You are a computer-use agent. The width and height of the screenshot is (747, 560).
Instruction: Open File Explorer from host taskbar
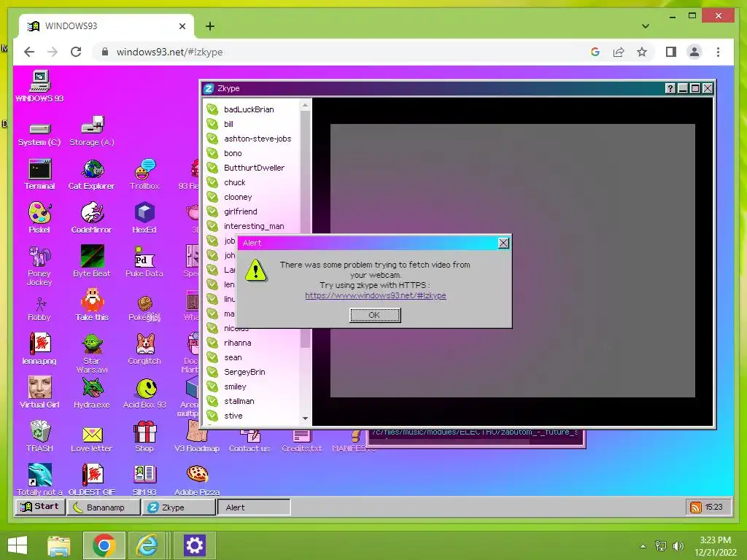point(59,545)
